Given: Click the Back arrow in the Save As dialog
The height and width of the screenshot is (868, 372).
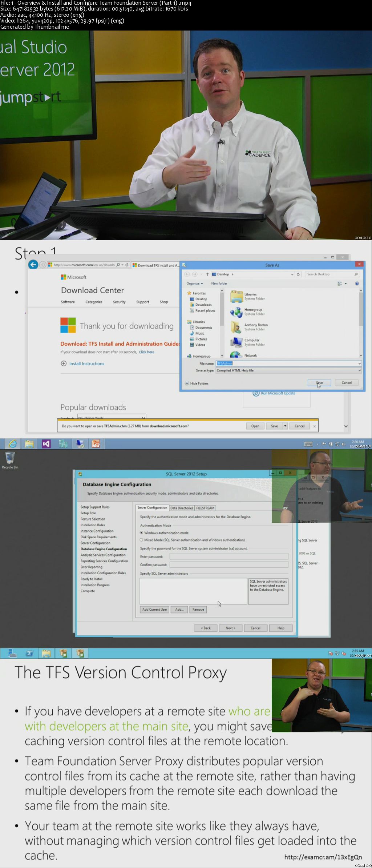Looking at the screenshot, I should (x=187, y=274).
